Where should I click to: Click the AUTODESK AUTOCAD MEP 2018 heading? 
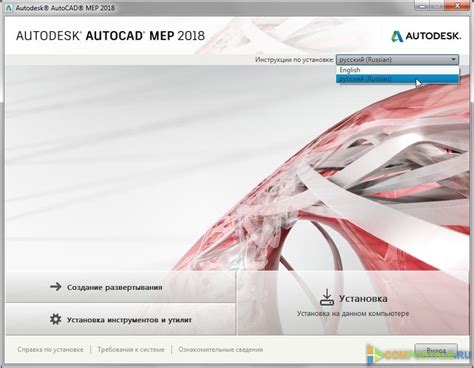(110, 36)
